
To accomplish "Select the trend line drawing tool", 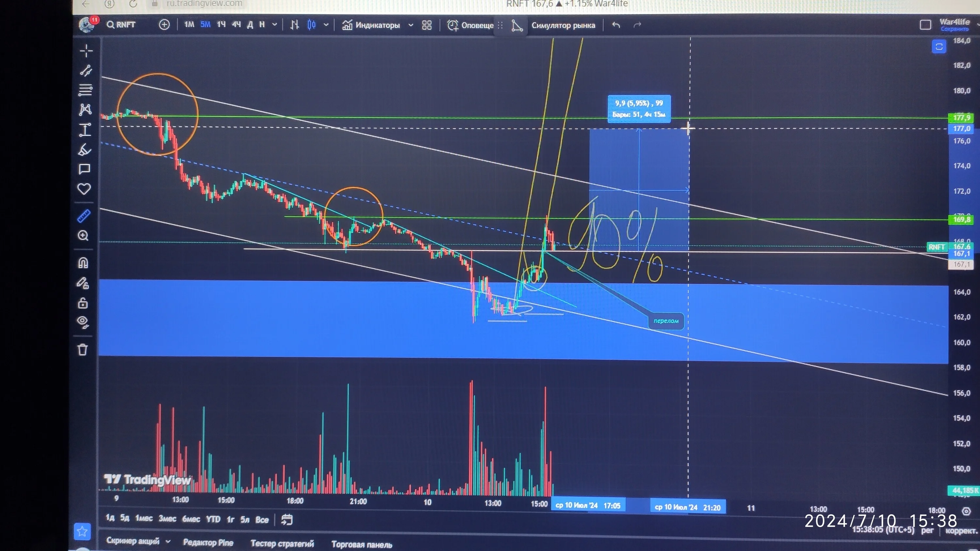I will click(x=86, y=71).
